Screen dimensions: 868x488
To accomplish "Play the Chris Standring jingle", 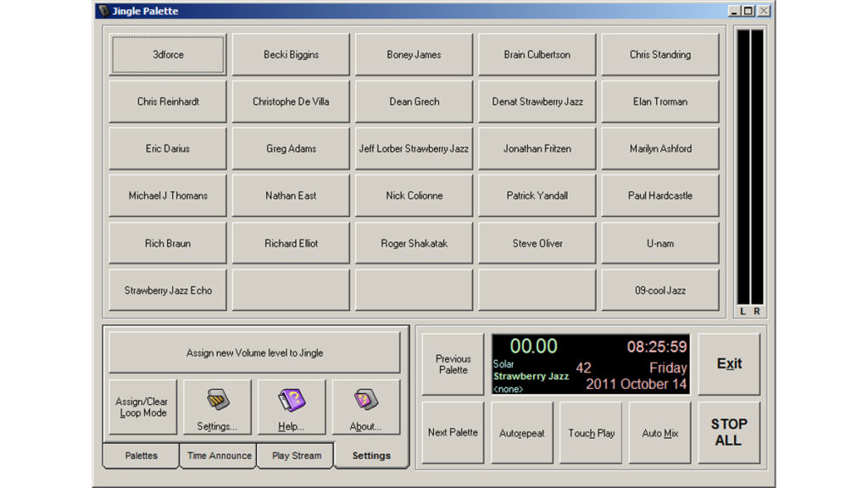I will click(x=659, y=54).
